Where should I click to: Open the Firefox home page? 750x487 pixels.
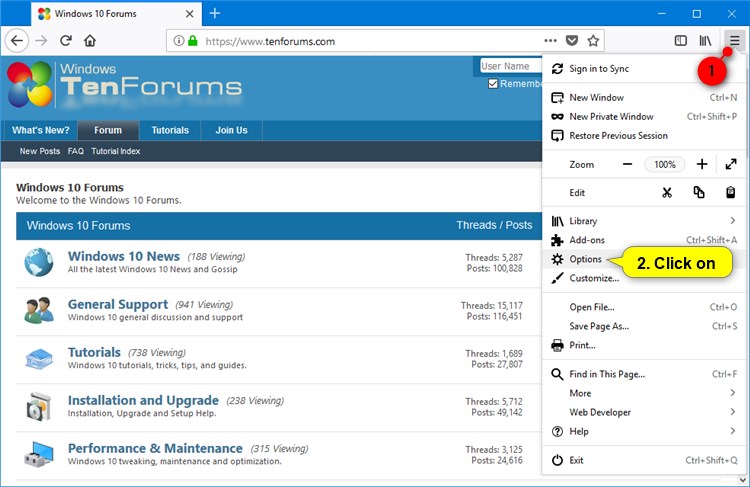click(x=90, y=41)
